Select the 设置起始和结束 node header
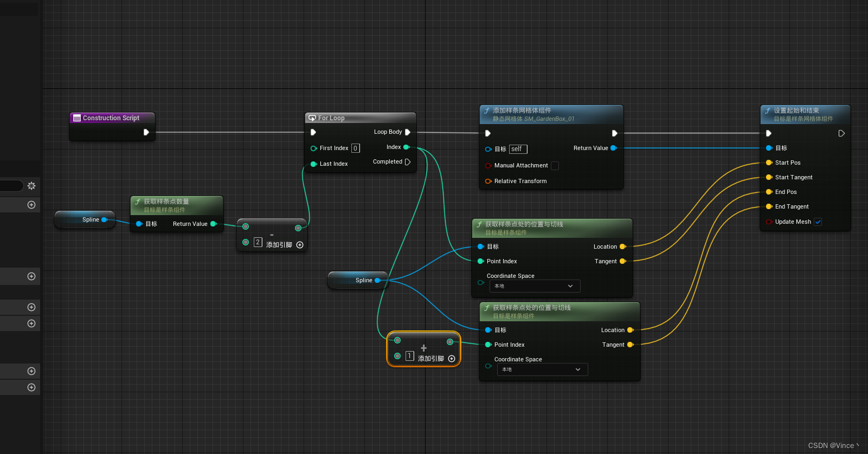This screenshot has width=868, height=454. (805, 114)
